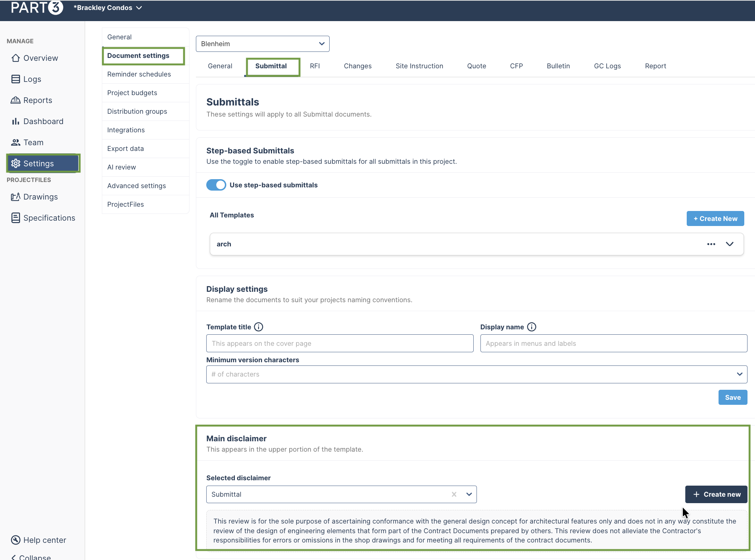Switch to the RFI tab
The width and height of the screenshot is (755, 560).
(x=315, y=66)
